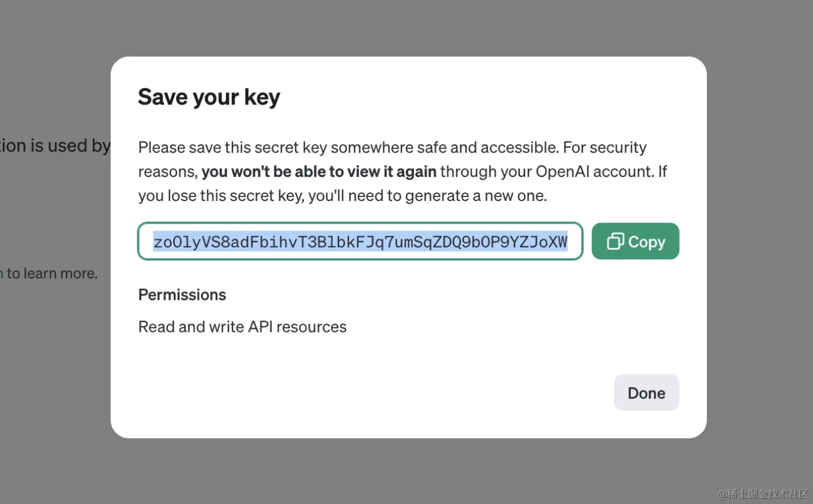Screen dimensions: 813x504
Task: Click the background "to learn more." text
Action: pos(52,274)
